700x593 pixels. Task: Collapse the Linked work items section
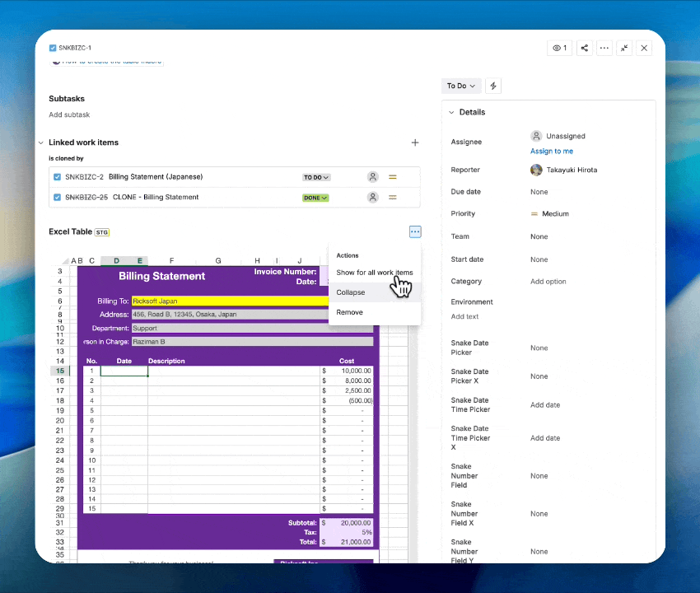(x=41, y=142)
